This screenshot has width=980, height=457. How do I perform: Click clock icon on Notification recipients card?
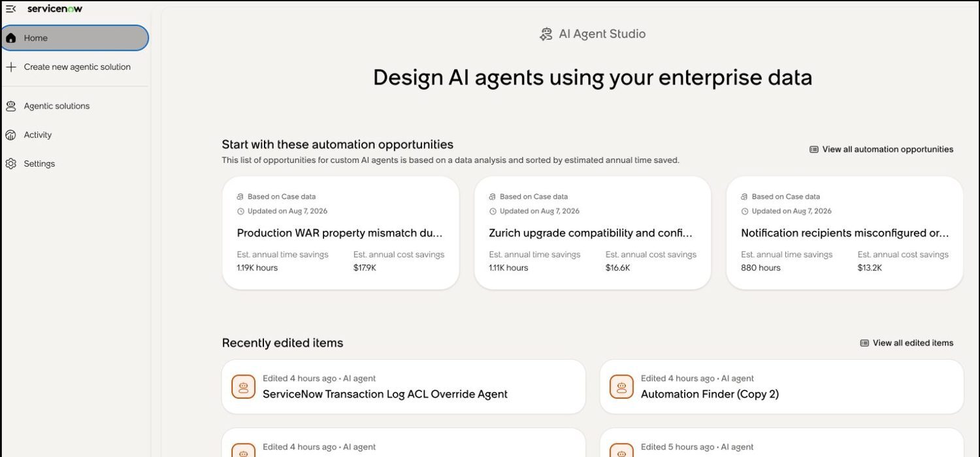(745, 211)
